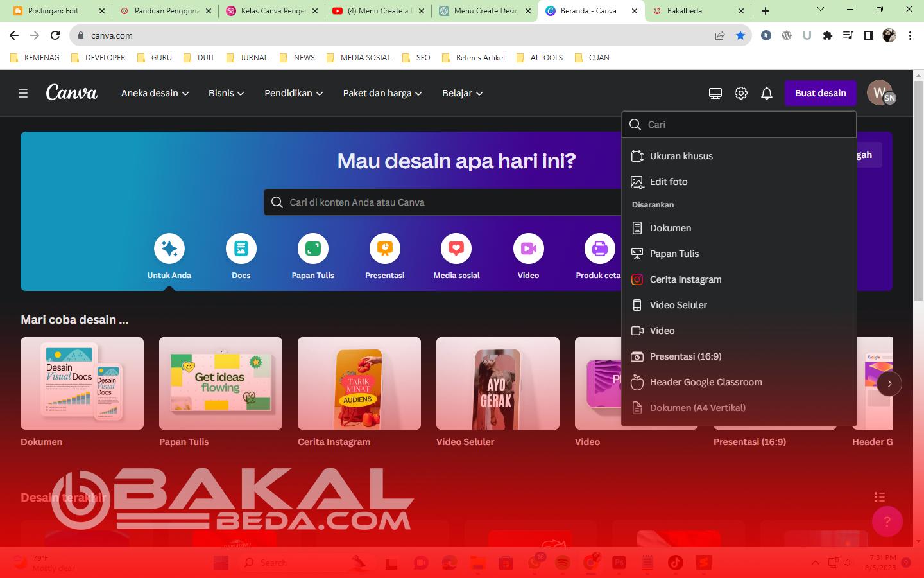
Task: Pick Papan Tulis from suggested list
Action: 739,254
